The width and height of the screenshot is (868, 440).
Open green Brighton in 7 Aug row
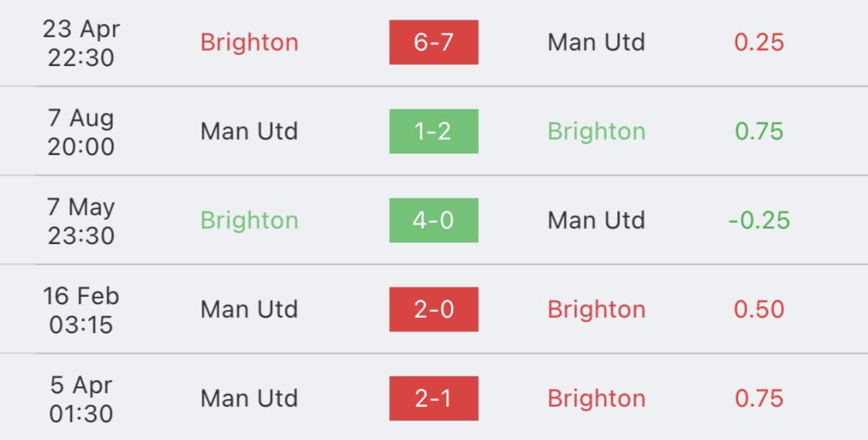pyautogui.click(x=596, y=131)
